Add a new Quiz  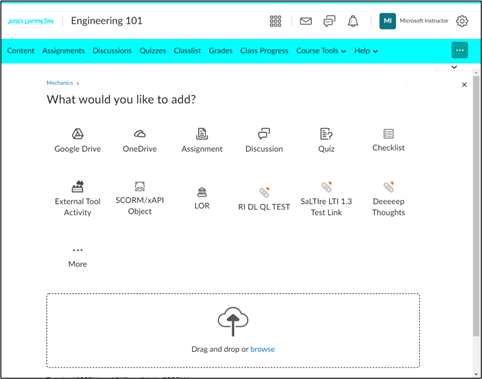point(326,140)
